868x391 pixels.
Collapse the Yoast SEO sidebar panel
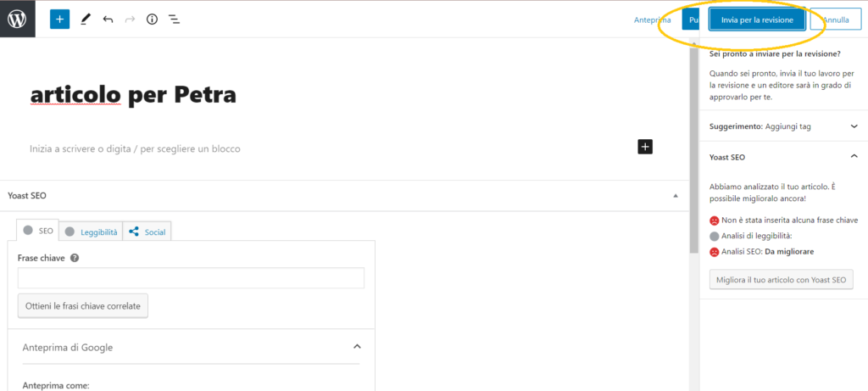[854, 157]
